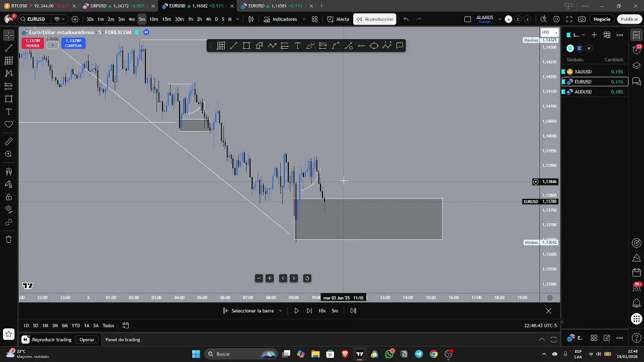This screenshot has width=644, height=362.
Task: Open Windows taskbar Buscar search box
Action: click(242, 354)
